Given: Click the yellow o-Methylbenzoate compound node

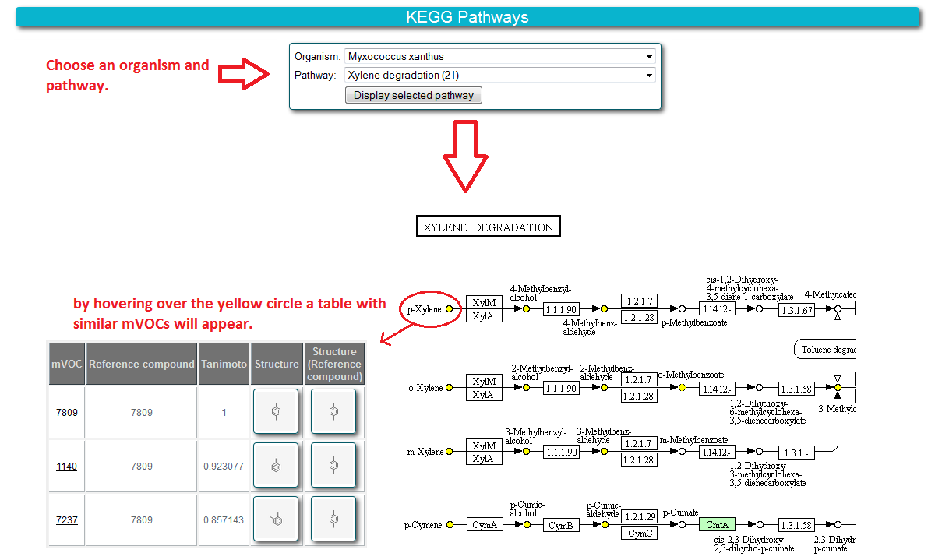Looking at the screenshot, I should point(682,387).
